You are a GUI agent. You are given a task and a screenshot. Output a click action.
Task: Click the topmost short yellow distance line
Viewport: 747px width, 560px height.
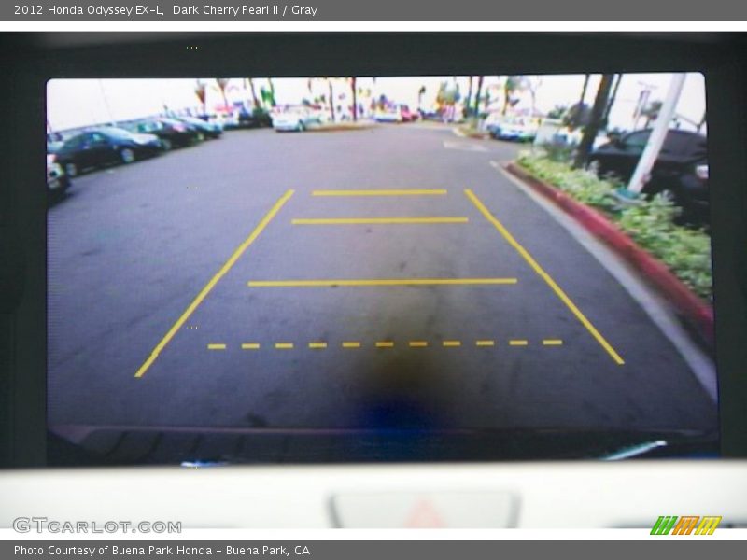(379, 192)
